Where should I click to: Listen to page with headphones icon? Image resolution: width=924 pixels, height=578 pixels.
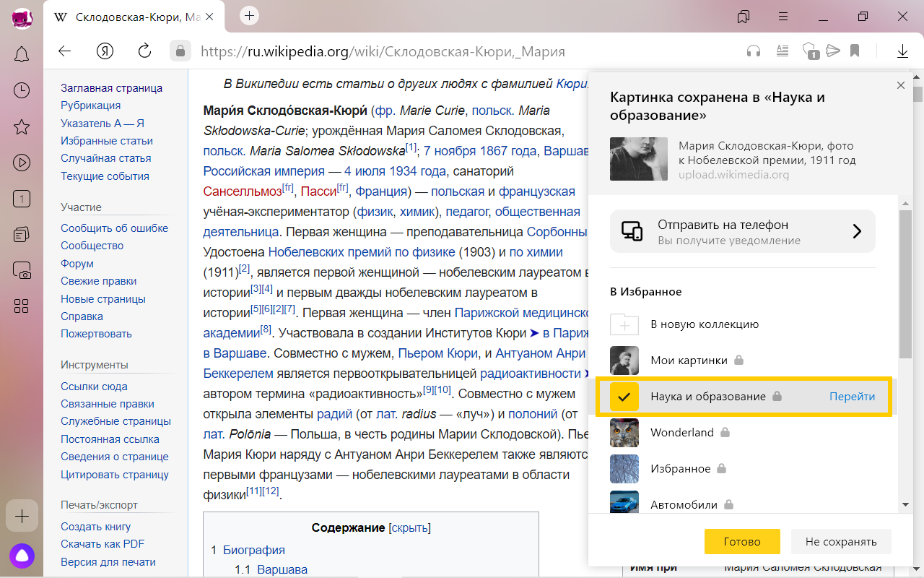pos(754,51)
